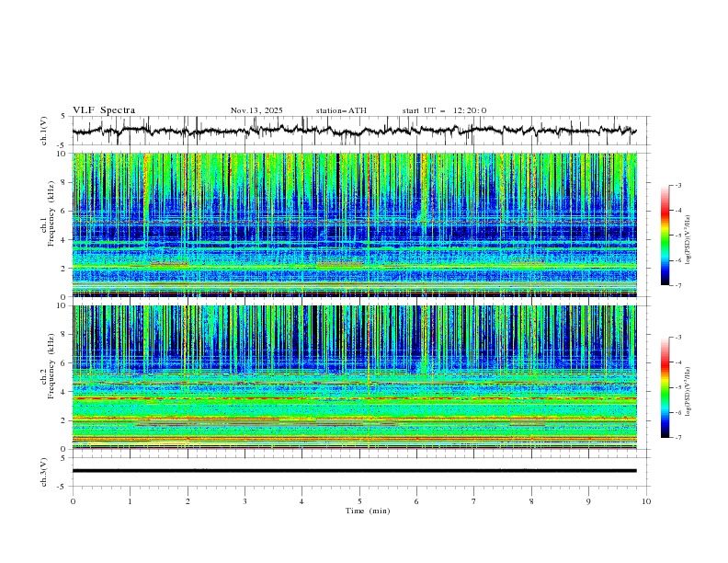Screen dimensions: 728x563
Task: Click the "VLF Spectra" title text
Action: tap(104, 110)
